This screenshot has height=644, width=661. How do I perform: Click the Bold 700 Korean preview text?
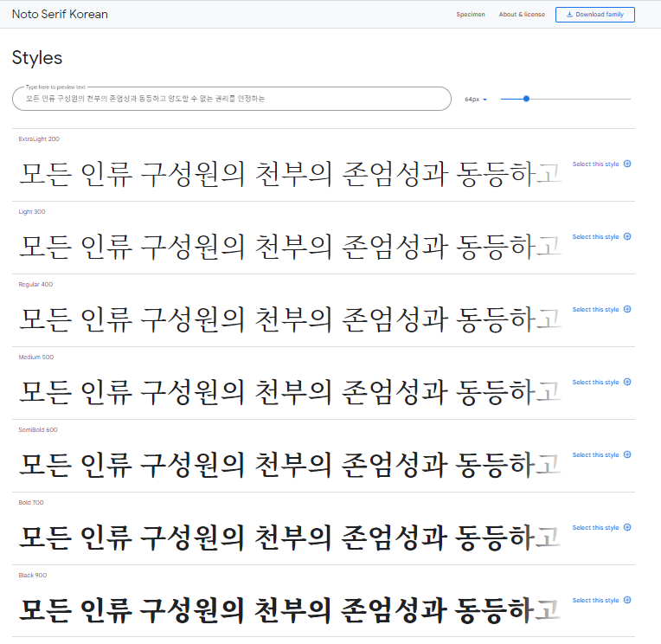coord(290,538)
